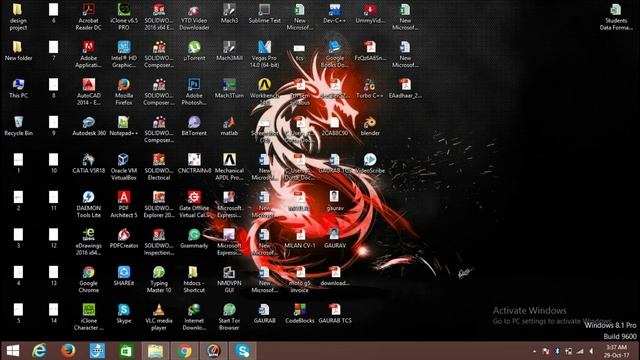Launch Oracle VM VirtualBox icon
Image resolution: width=640 pixels, height=360 pixels.
124,167
